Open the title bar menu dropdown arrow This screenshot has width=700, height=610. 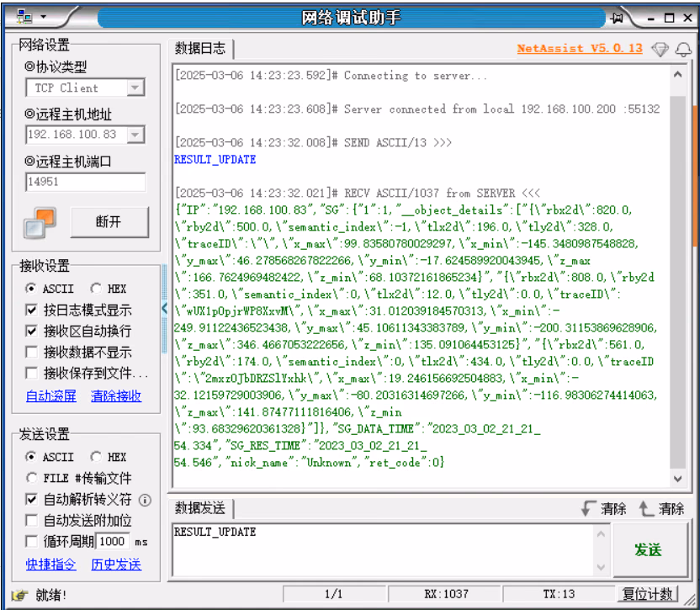click(x=43, y=17)
